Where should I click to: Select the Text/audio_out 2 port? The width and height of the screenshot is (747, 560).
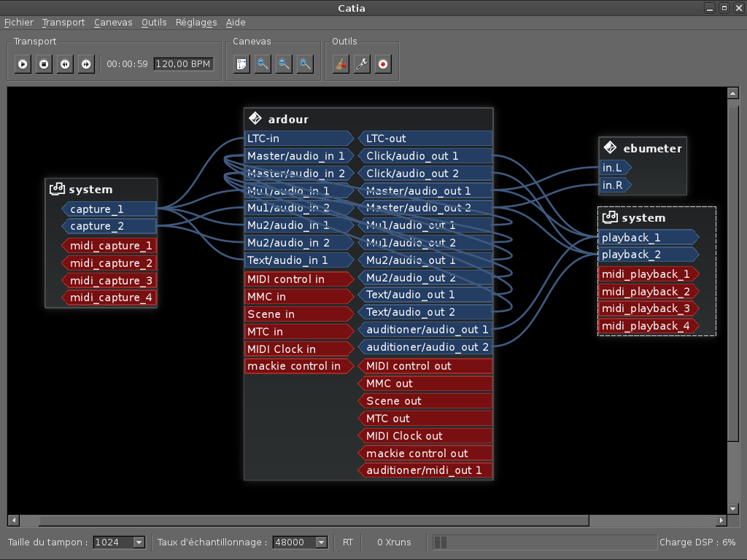point(425,312)
